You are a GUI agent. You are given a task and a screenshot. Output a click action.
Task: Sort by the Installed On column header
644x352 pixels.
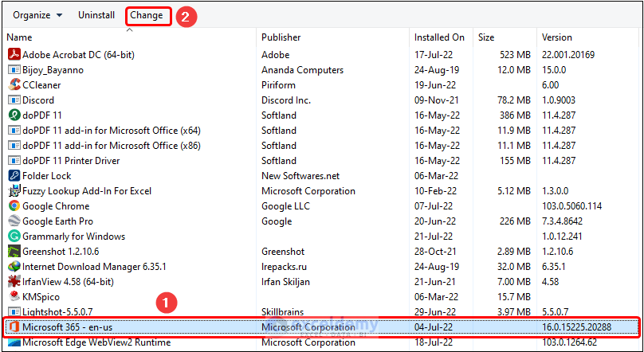439,37
